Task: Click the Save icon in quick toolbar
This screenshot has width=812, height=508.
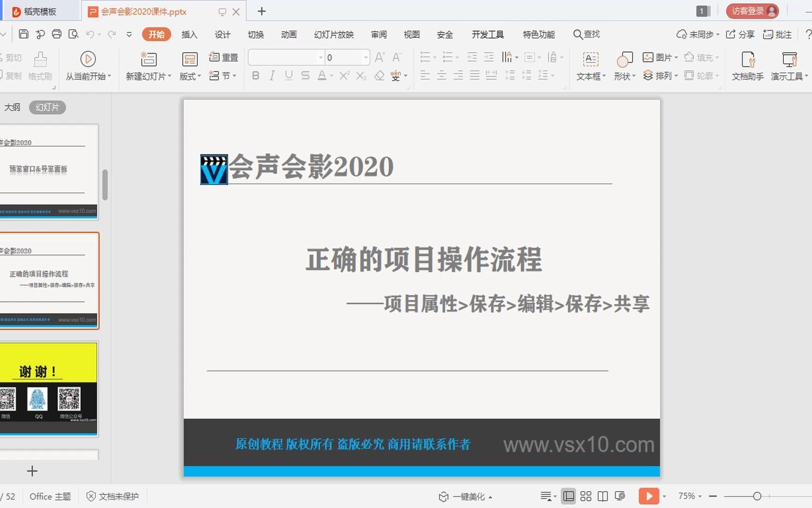Action: (x=23, y=34)
